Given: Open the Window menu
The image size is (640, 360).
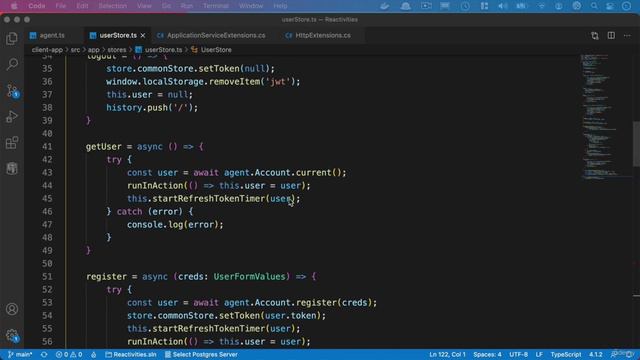Looking at the screenshot, I should (251, 6).
